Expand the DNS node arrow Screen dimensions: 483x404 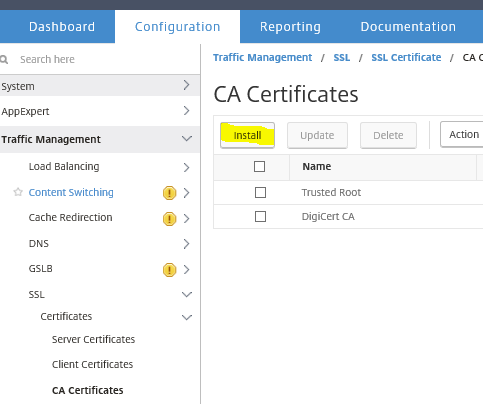(x=186, y=244)
